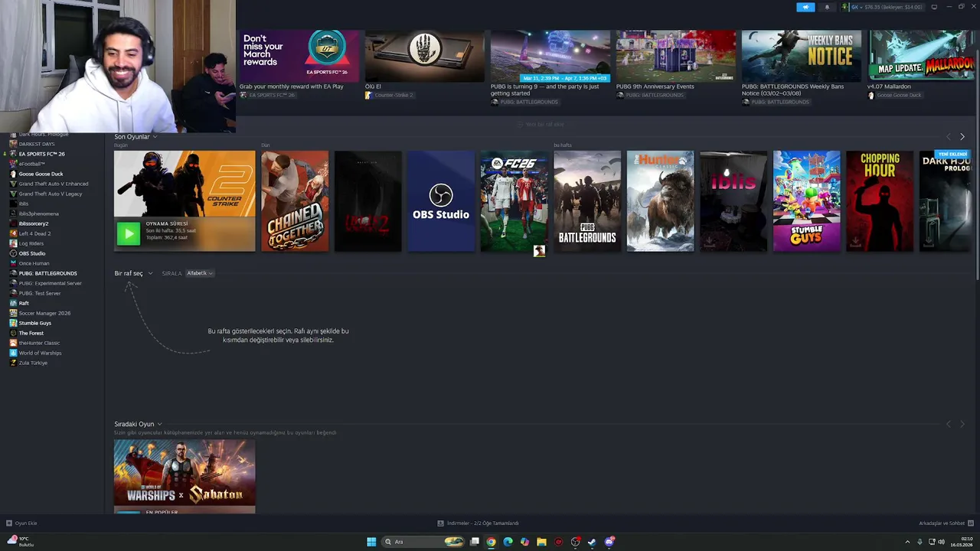Select PUBG: BATTLEGROUNDS in the sidebar
This screenshot has height=551, width=980.
[x=47, y=273]
